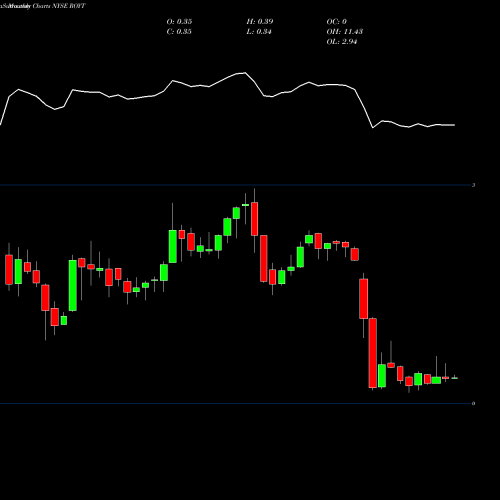This screenshot has height=500, width=500.
Task: Click the 'Charts NYSE' chart title text
Action: (50, 6)
